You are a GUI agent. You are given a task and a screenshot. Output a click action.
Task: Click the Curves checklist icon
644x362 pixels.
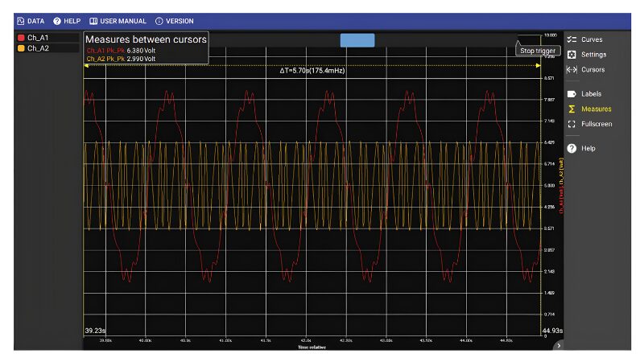click(x=572, y=39)
